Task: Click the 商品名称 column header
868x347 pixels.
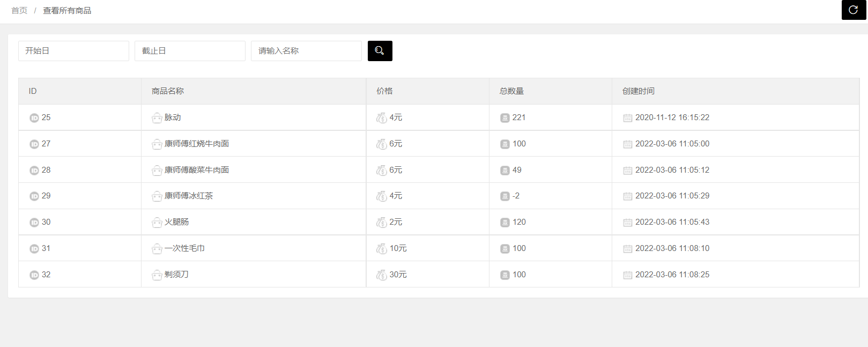Action: 168,91
